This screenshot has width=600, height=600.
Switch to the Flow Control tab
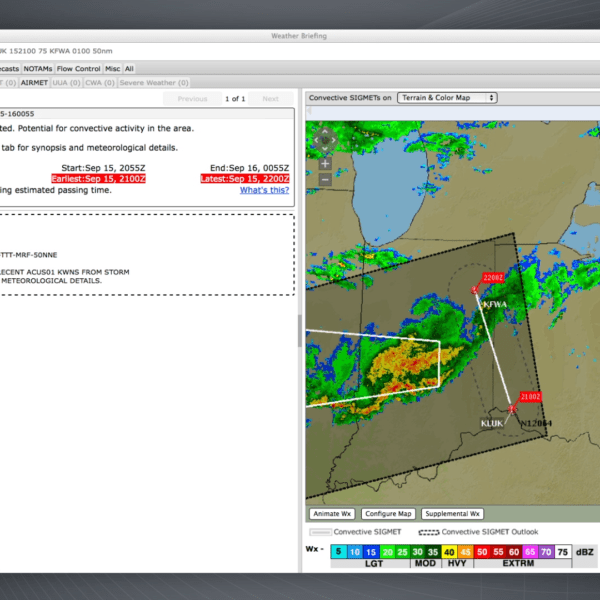click(78, 69)
